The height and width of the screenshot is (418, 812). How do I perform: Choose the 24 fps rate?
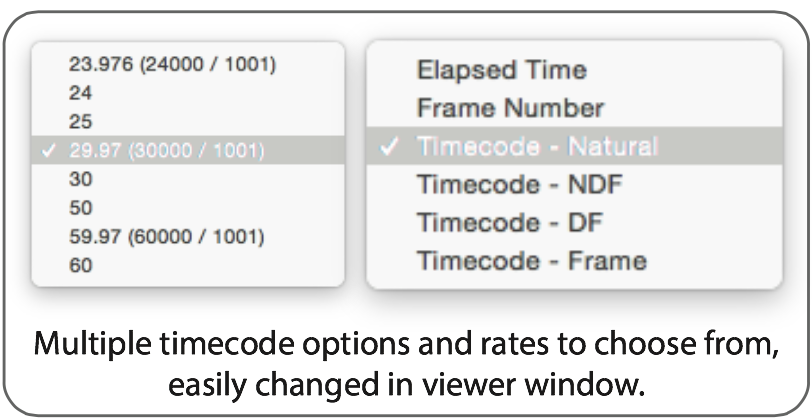(79, 94)
